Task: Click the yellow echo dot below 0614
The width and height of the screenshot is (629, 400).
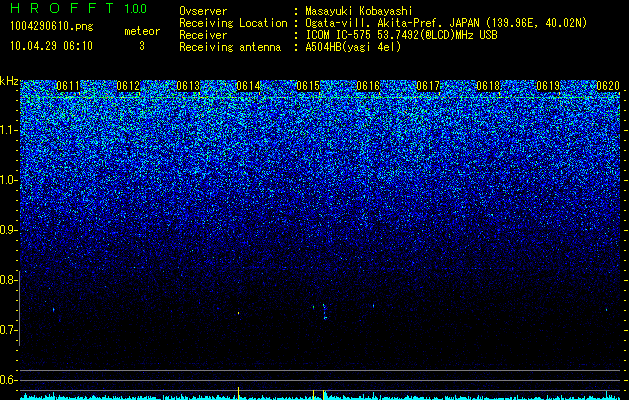Action: 239,313
